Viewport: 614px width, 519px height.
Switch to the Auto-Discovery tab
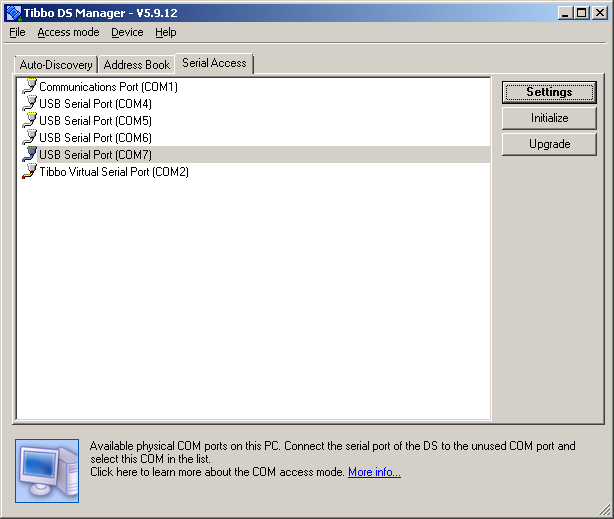coord(56,65)
